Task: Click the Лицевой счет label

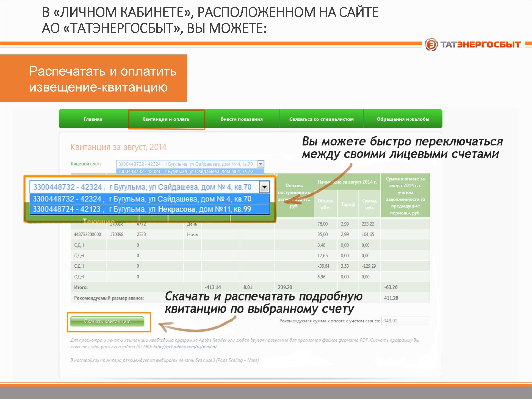Action: click(86, 164)
